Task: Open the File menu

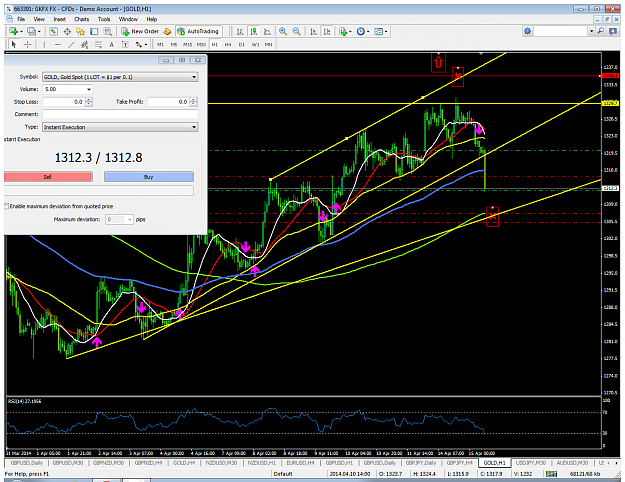Action: coord(21,19)
